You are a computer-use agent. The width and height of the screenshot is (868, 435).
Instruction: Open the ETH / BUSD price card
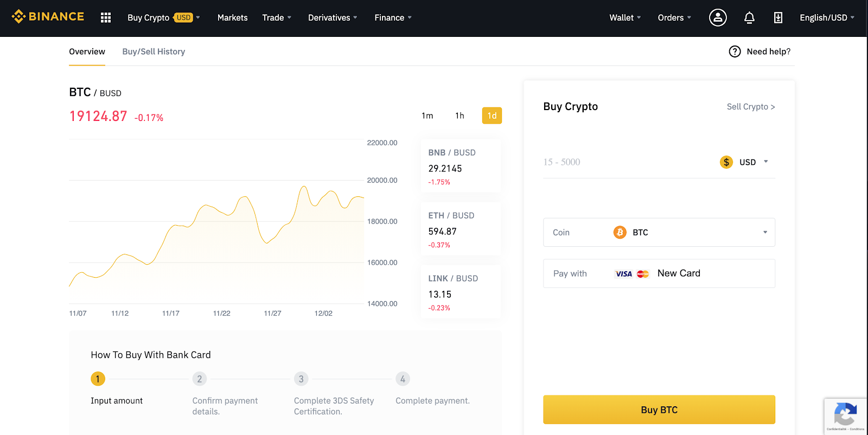[x=461, y=229]
